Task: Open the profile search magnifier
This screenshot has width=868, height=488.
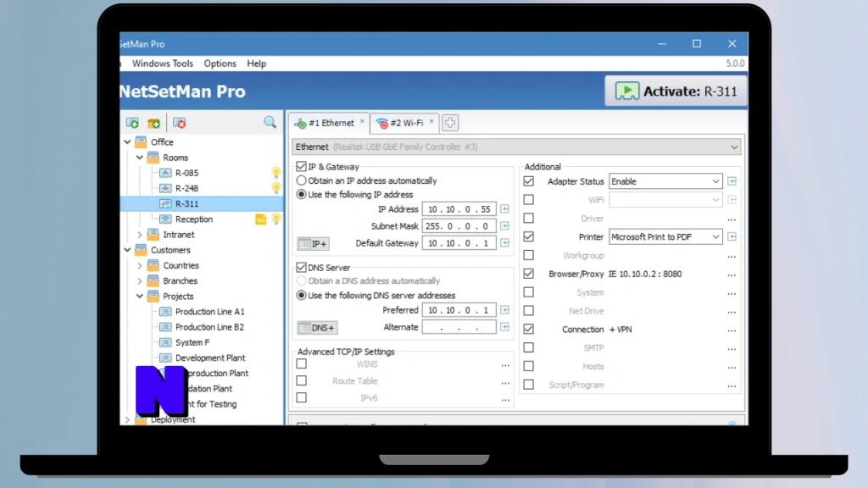Action: [x=270, y=122]
